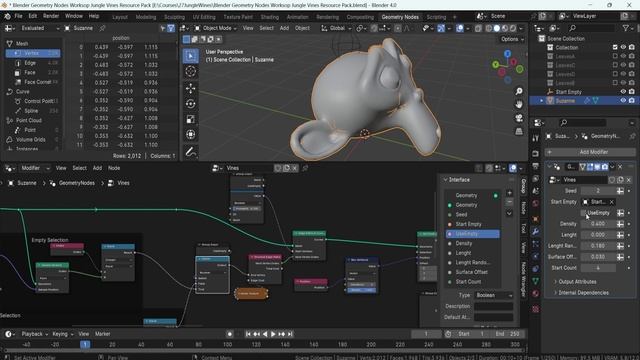Click the Lenght Random slider field
The width and height of the screenshot is (640, 360).
[x=598, y=246]
